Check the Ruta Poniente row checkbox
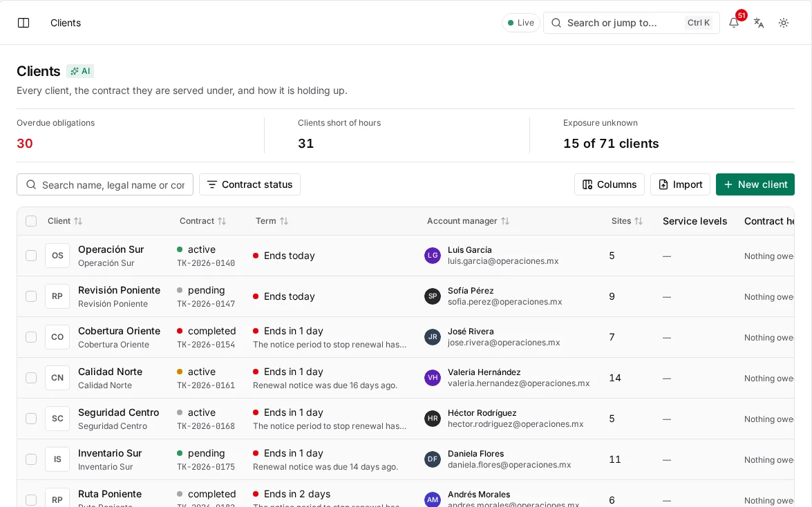812x507 pixels. [x=31, y=500]
